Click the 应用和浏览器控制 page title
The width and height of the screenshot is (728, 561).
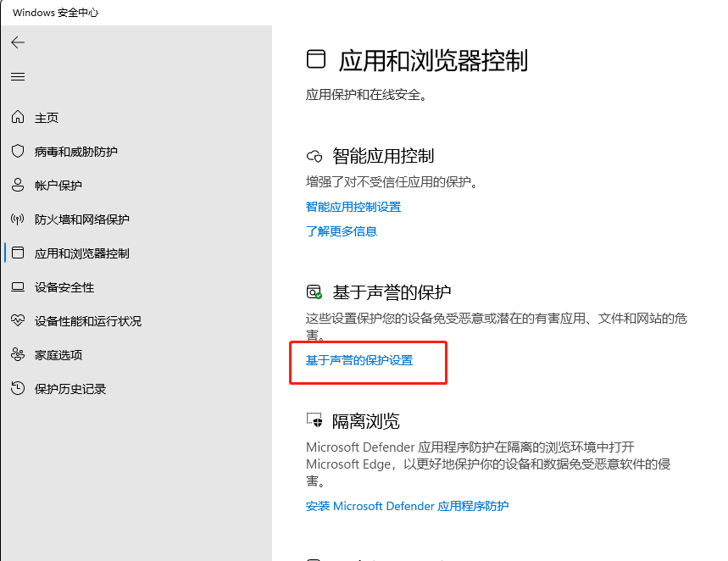pyautogui.click(x=433, y=61)
